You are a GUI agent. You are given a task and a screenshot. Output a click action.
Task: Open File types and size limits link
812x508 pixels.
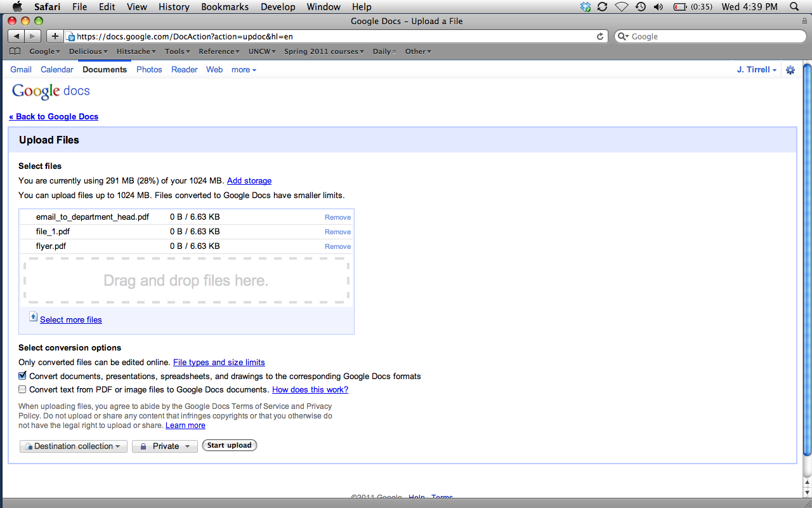coord(219,363)
